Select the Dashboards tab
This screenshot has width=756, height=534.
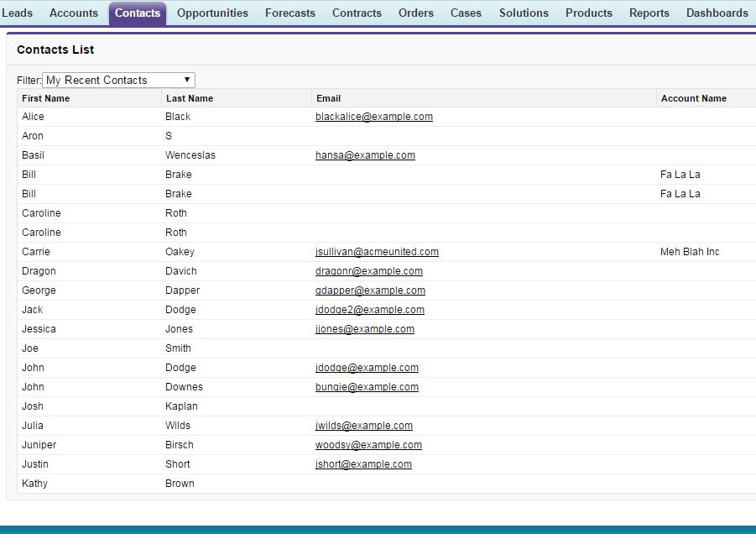pos(717,13)
